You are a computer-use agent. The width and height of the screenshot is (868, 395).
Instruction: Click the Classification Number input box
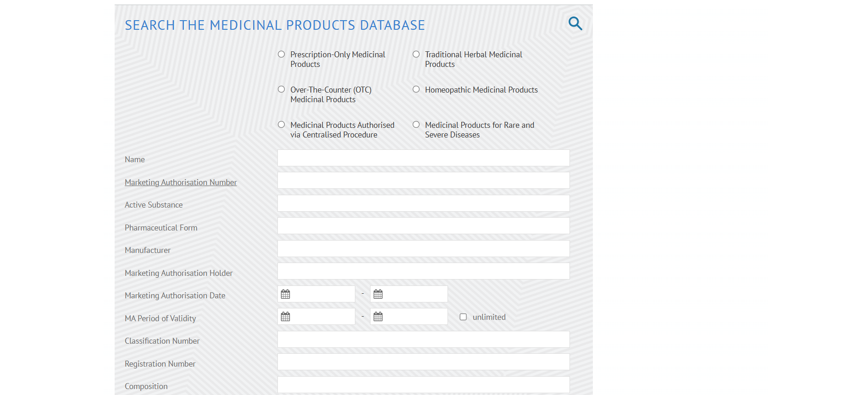[x=423, y=340]
